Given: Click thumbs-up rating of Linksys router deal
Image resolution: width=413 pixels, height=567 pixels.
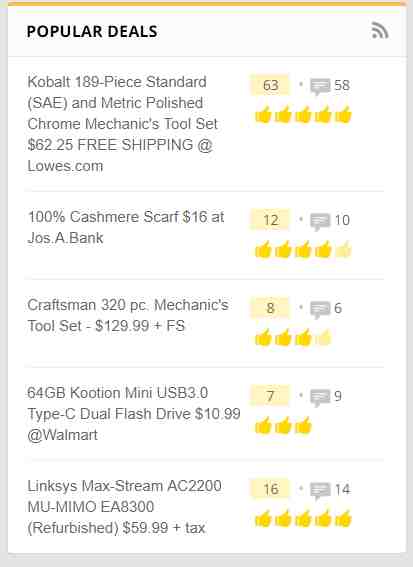Looking at the screenshot, I should tap(303, 519).
